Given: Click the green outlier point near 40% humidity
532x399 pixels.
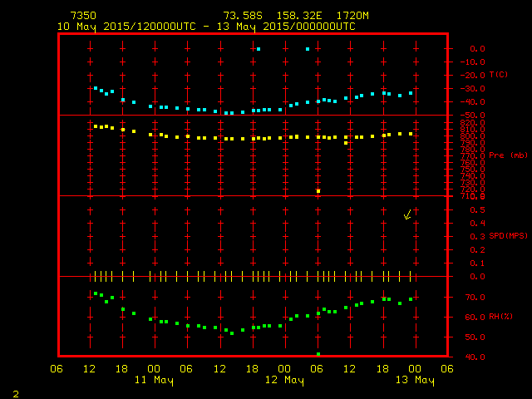Looking at the screenshot, I should click(x=318, y=354).
